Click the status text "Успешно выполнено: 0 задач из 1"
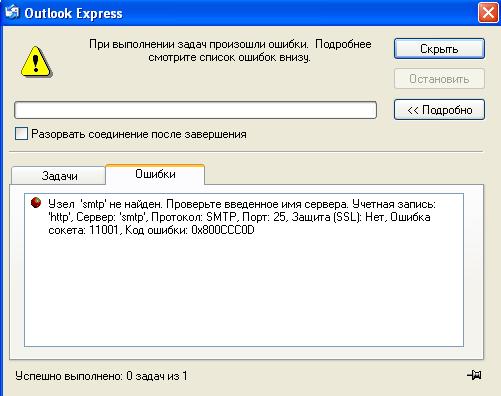The height and width of the screenshot is (396, 501). [101, 376]
